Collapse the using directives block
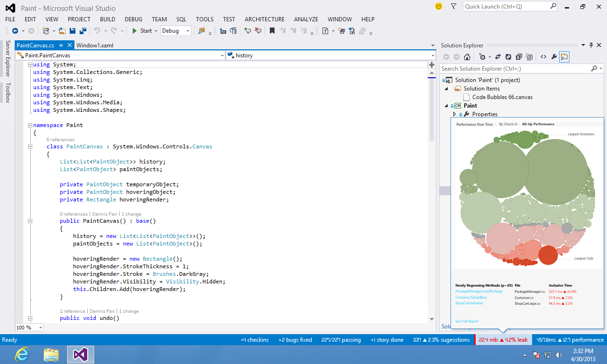Viewport: 607px width, 364px height. [30, 64]
